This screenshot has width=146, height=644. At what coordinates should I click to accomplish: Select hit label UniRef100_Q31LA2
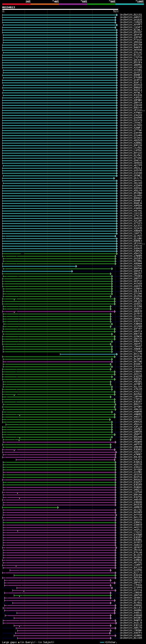point(131,53)
